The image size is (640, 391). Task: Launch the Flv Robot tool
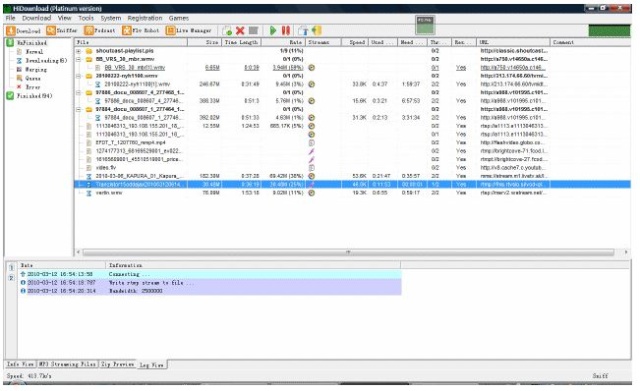coord(140,31)
